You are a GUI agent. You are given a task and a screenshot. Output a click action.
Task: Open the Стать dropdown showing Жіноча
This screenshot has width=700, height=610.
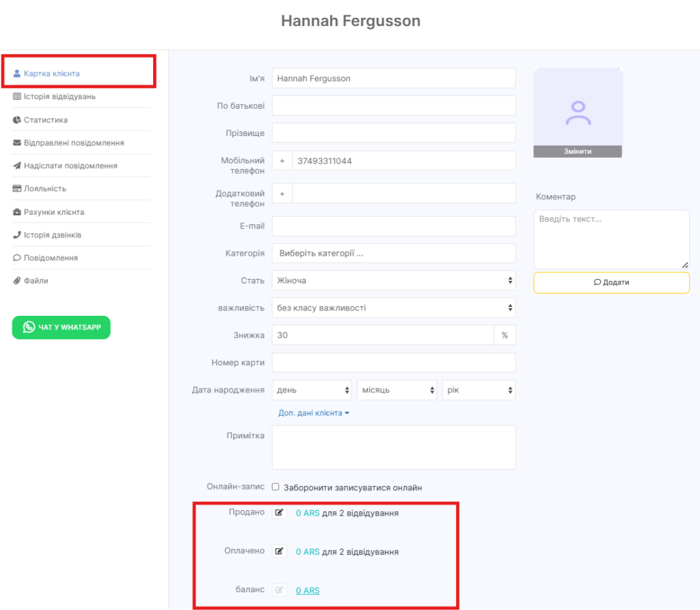tap(393, 280)
